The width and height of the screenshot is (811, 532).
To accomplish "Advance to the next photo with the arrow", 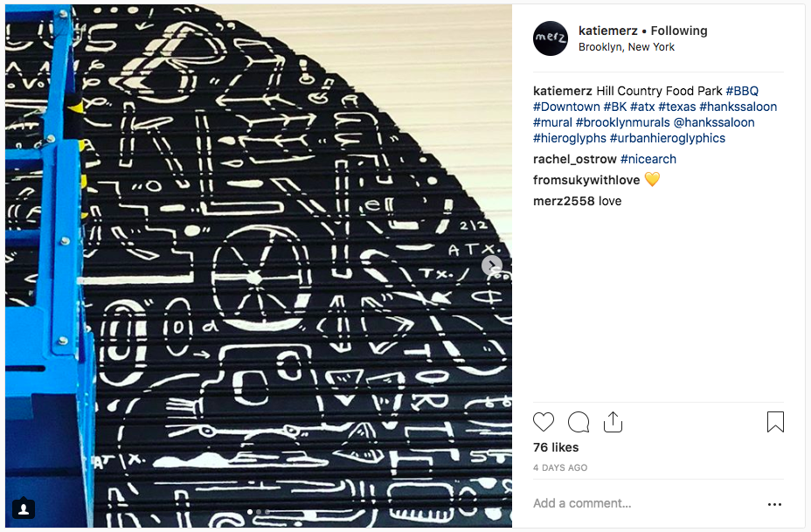I will pos(491,266).
